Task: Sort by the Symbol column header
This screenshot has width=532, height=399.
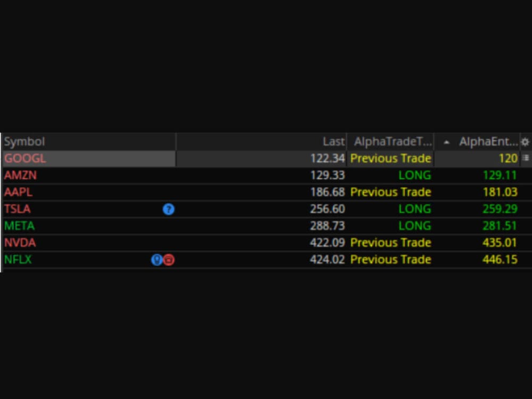Action: (24, 142)
